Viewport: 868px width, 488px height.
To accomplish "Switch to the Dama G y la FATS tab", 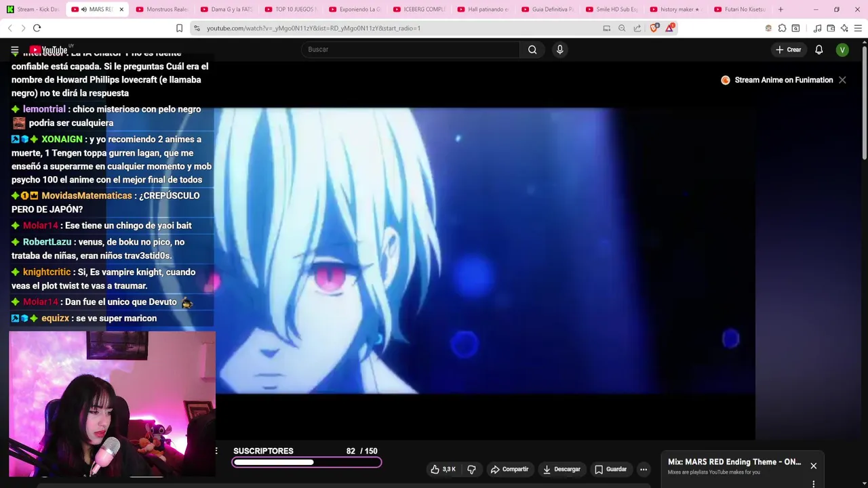I will click(226, 9).
